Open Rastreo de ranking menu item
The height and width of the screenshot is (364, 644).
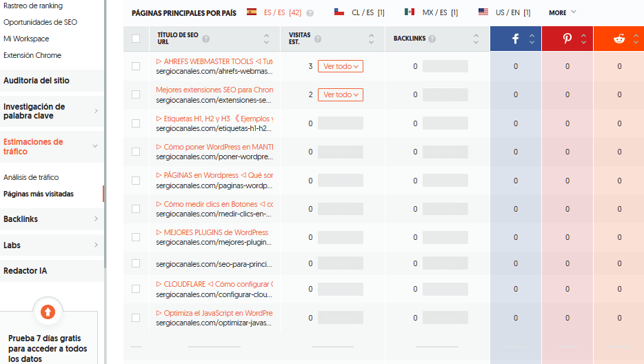(33, 6)
